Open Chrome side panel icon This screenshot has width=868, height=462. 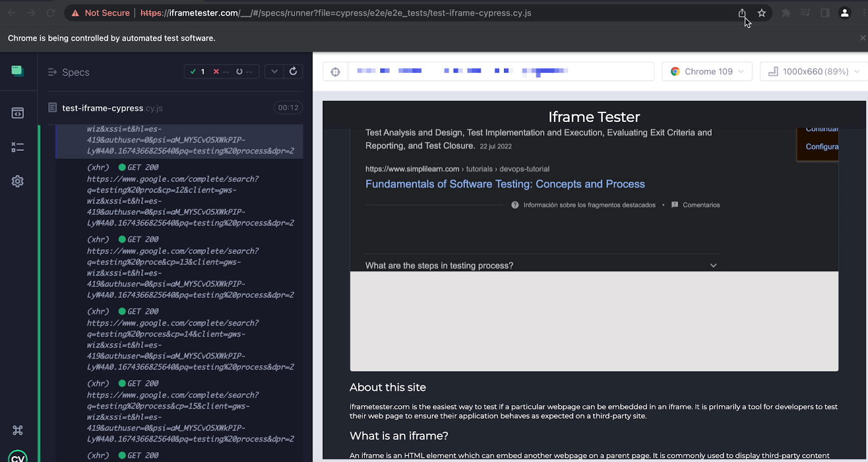click(x=825, y=13)
